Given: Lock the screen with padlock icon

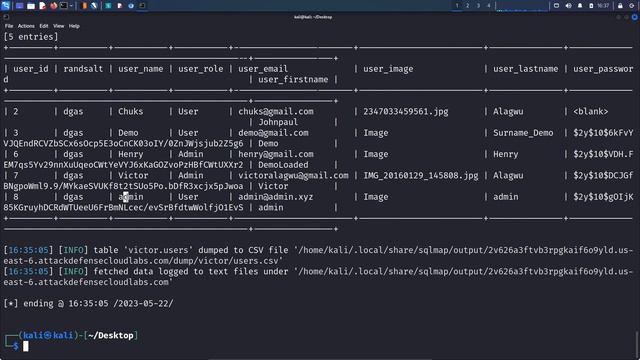Looking at the screenshot, I should point(620,6).
